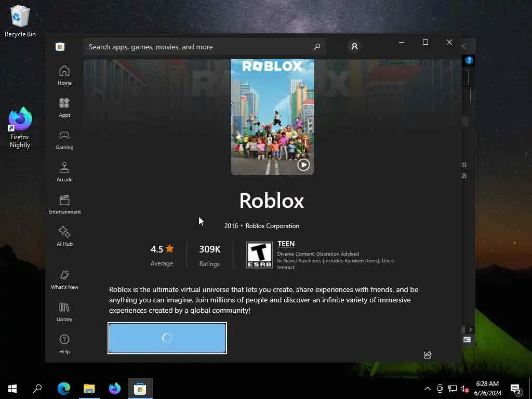
Task: Click the muted volume tray icon
Action: coord(464,389)
